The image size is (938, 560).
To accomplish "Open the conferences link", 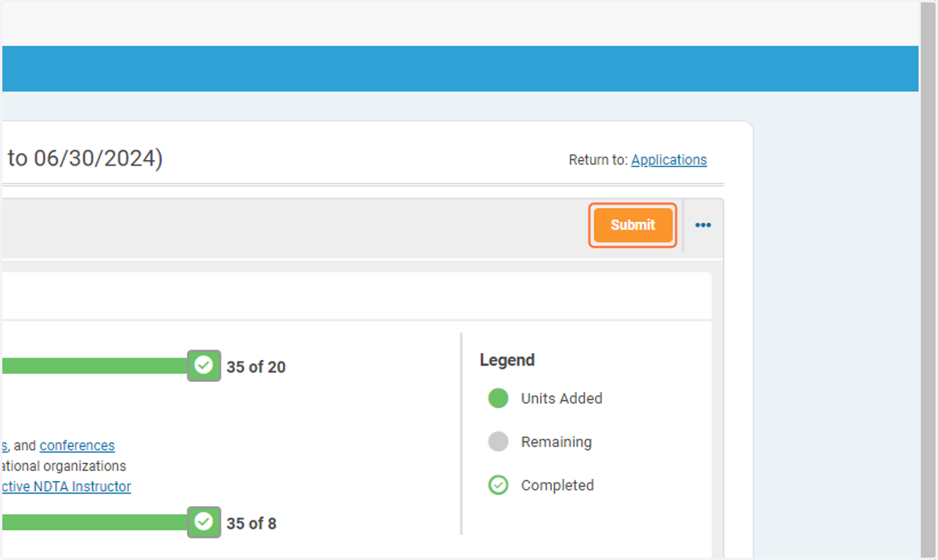I will point(77,445).
